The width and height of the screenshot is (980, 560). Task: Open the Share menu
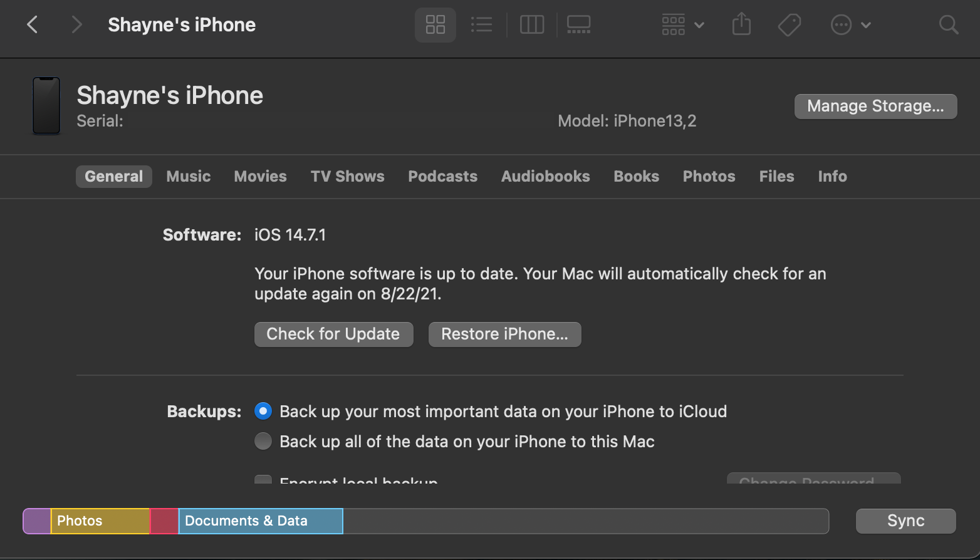(741, 24)
